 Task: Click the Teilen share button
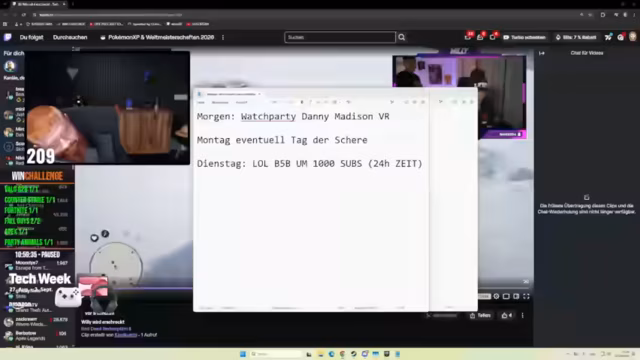point(480,316)
